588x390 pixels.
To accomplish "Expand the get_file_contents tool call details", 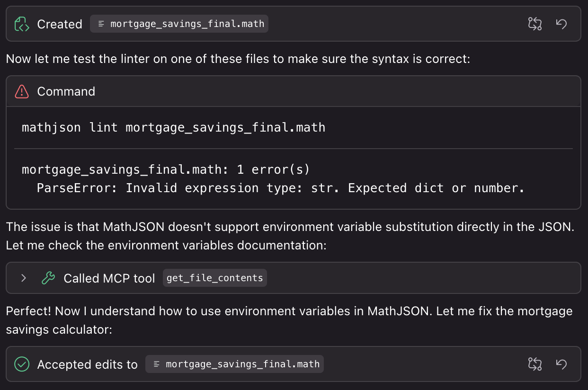I will click(23, 278).
